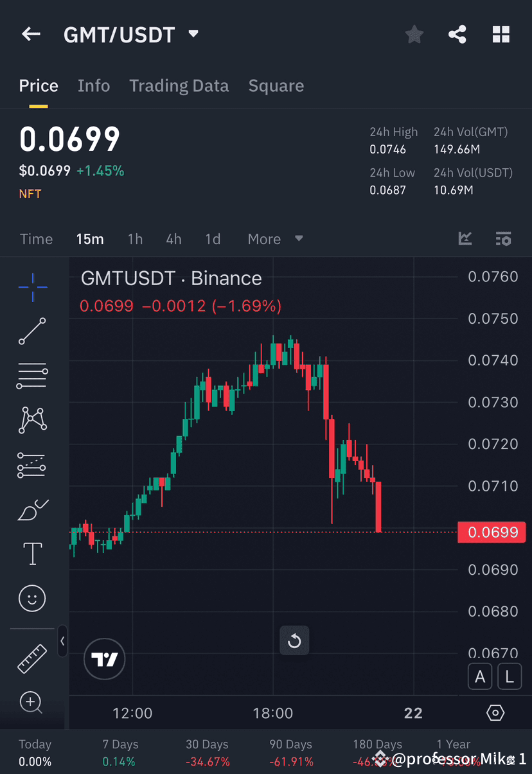532x774 pixels.
Task: Select the trend line drawing tool
Action: click(32, 332)
